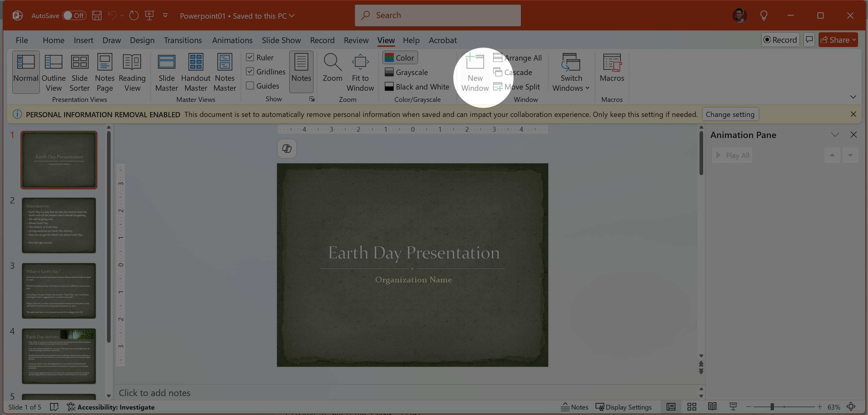Click the Change setting button
The width and height of the screenshot is (868, 415).
coord(730,115)
